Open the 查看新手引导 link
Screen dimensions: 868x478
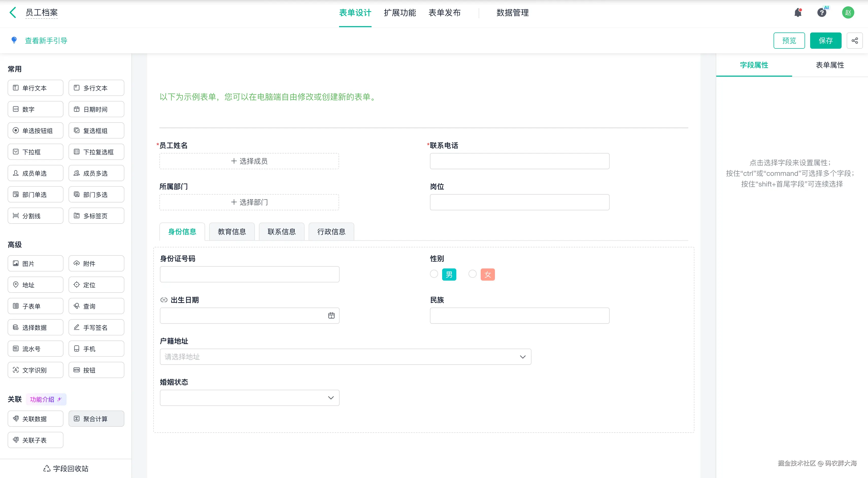point(46,41)
